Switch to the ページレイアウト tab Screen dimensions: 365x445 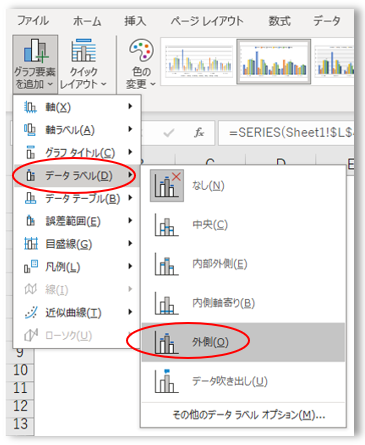(x=207, y=21)
